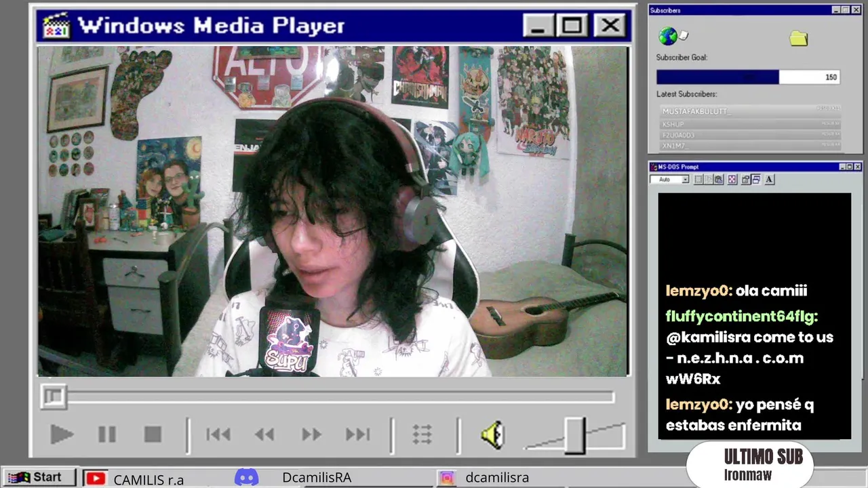Open the Auto font size dropdown
Screen dimensions: 868x488
tap(685, 180)
